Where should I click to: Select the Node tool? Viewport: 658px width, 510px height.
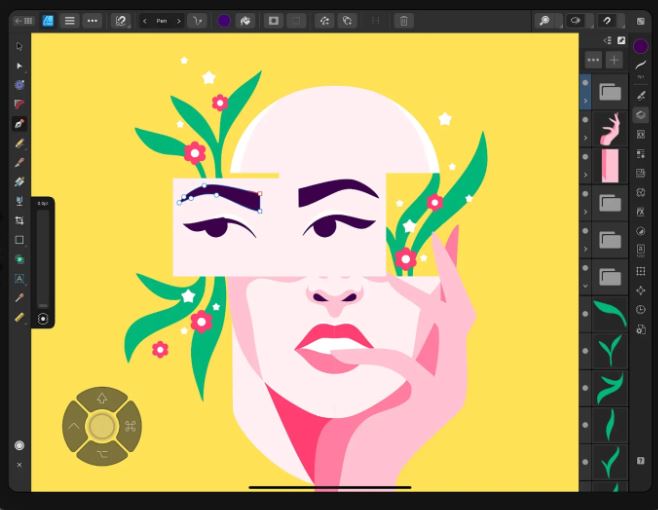click(19, 66)
